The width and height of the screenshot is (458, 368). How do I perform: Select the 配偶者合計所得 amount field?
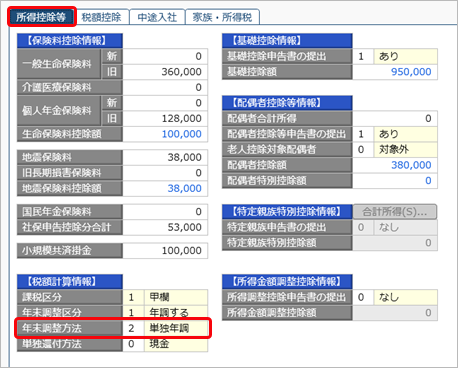coord(395,118)
